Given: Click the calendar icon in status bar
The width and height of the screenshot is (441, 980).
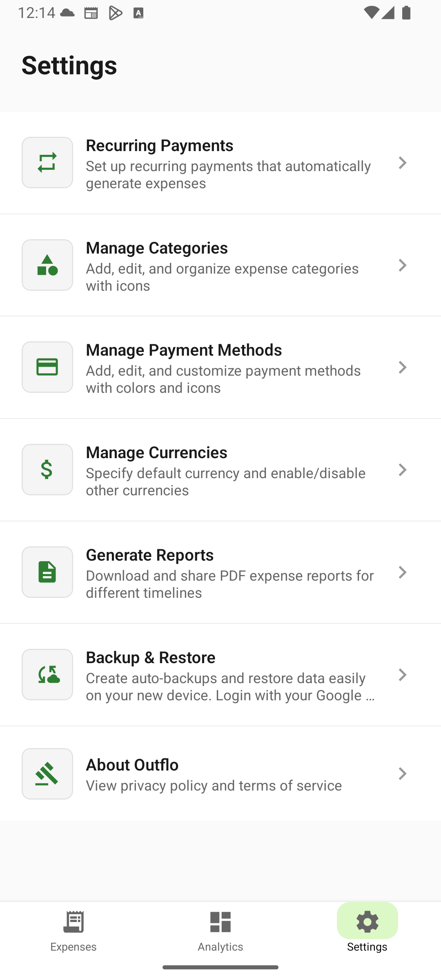Looking at the screenshot, I should tap(91, 13).
